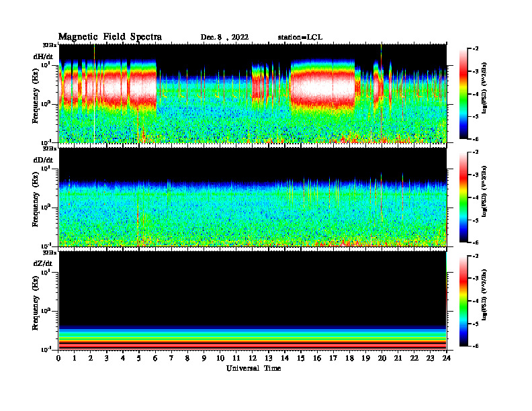The width and height of the screenshot is (532, 411).
Task: Click the "Frequency (Hz)" label of dH/dt panel
Action: pos(36,96)
